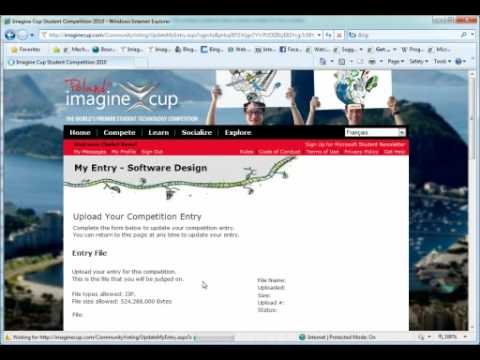Open the zoom level dropdown in status bar
Image resolution: width=480 pixels, height=360 pixels.
(465, 337)
